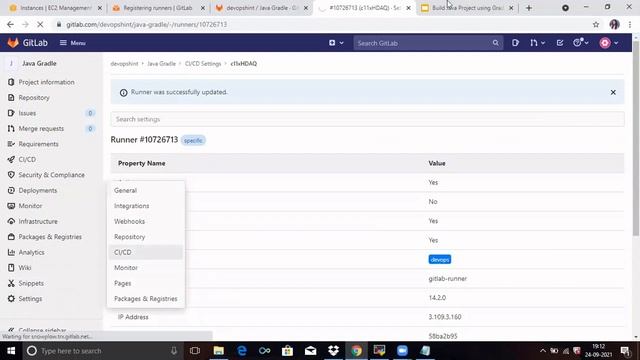
Task: Select General in Settings flyout
Action: point(146,191)
